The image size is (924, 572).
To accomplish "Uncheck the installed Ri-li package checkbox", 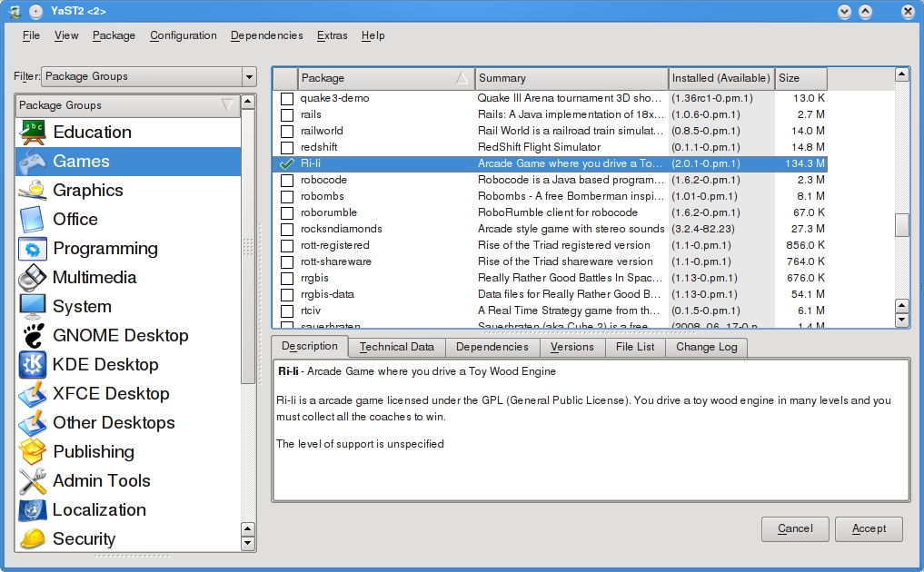I will [287, 163].
